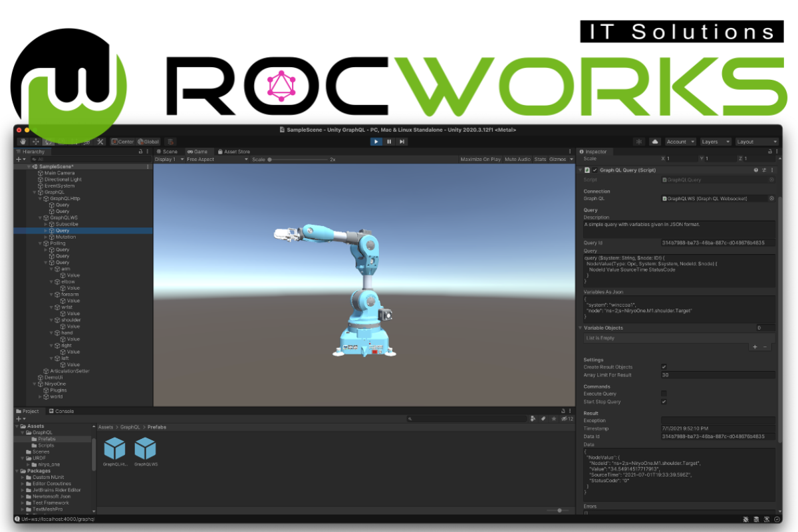The image size is (798, 532).
Task: Click the Query Id input field
Action: point(718,243)
